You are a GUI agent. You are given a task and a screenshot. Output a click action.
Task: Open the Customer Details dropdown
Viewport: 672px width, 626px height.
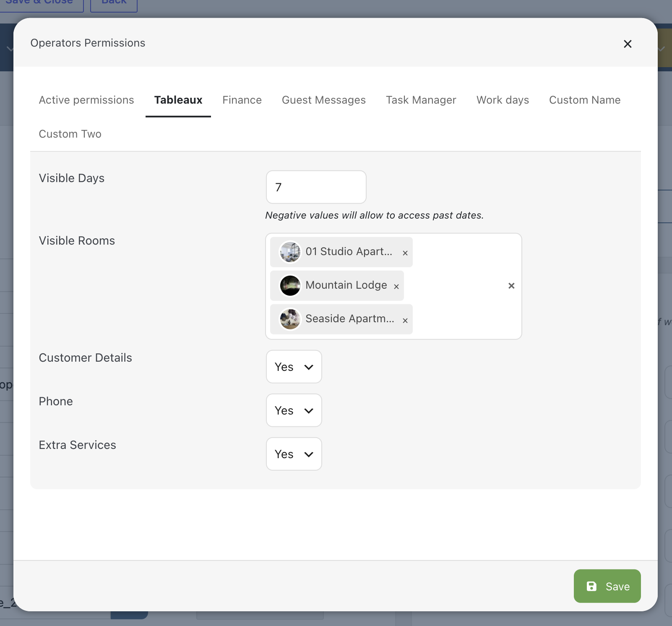click(294, 367)
